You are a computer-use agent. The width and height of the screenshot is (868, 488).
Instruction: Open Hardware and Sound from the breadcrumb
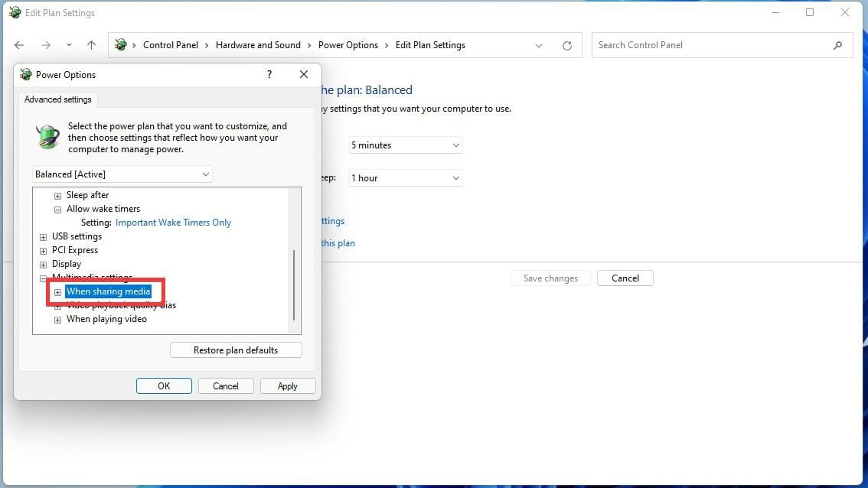coord(259,44)
